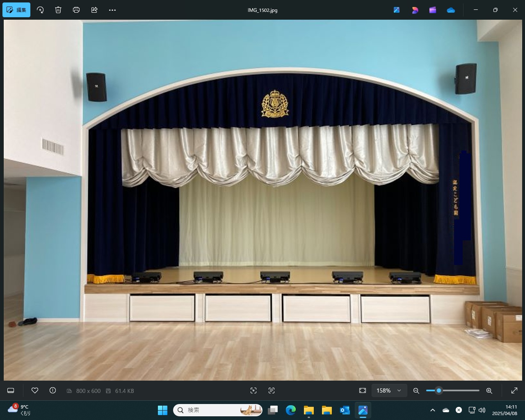Show file info with the info icon
Image resolution: width=525 pixels, height=420 pixels.
point(52,391)
